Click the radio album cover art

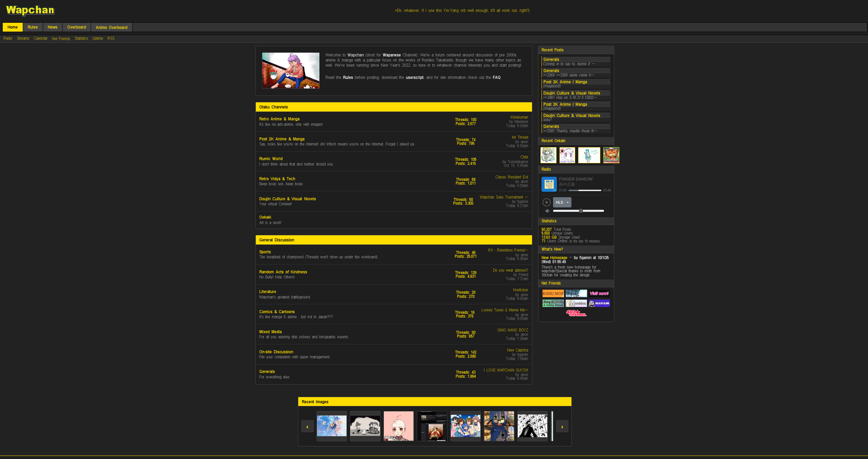[549, 184]
